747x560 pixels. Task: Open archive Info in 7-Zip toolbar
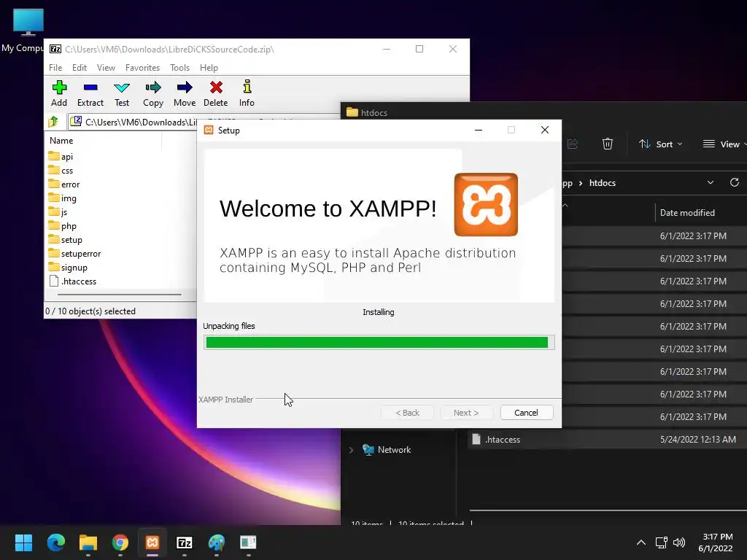click(247, 87)
